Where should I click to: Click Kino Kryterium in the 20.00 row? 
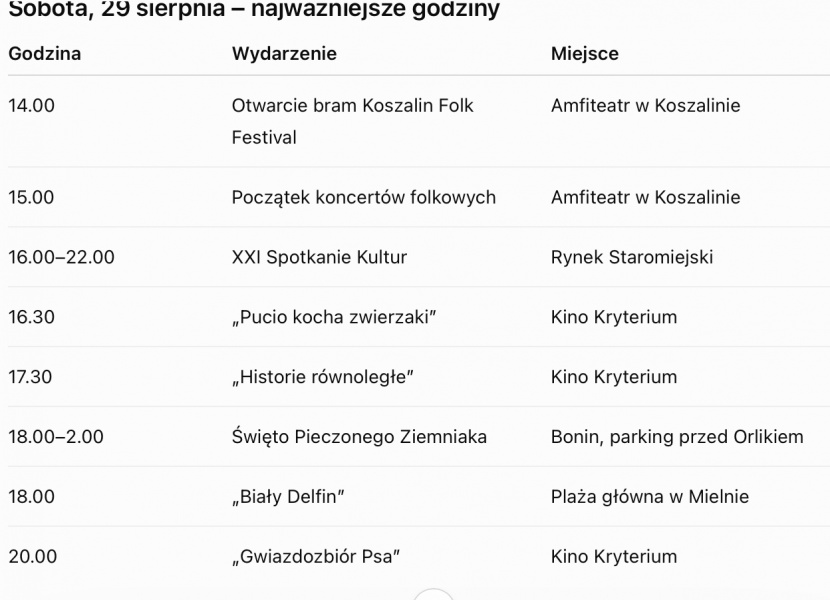(x=614, y=556)
